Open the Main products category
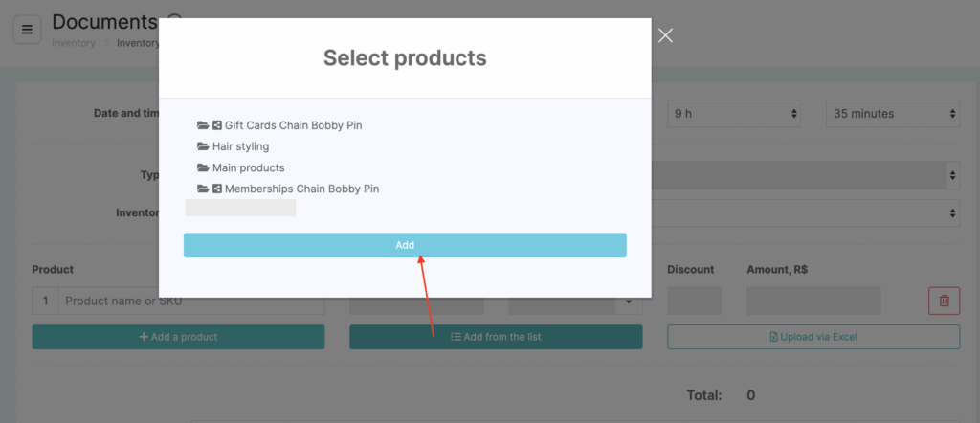This screenshot has height=423, width=980. 248,168
